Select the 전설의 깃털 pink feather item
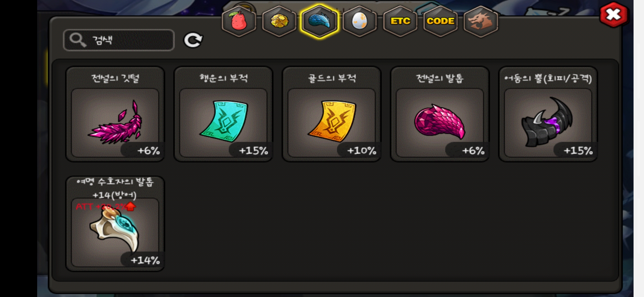This screenshot has width=644, height=297. (115, 114)
